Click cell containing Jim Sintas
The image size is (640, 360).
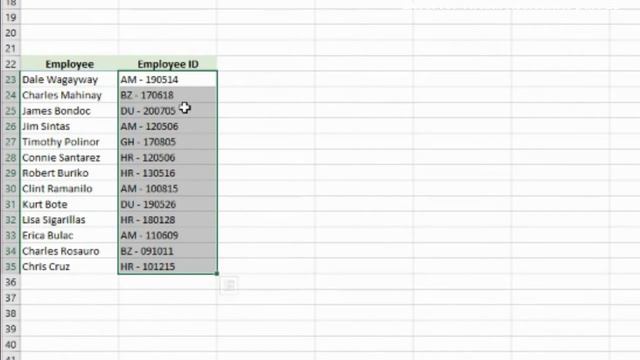tap(69, 126)
